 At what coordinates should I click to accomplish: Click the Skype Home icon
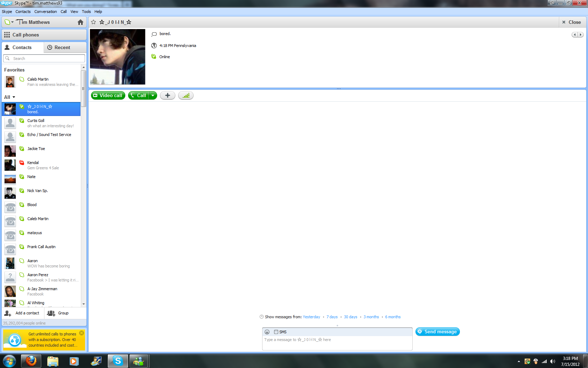[80, 22]
